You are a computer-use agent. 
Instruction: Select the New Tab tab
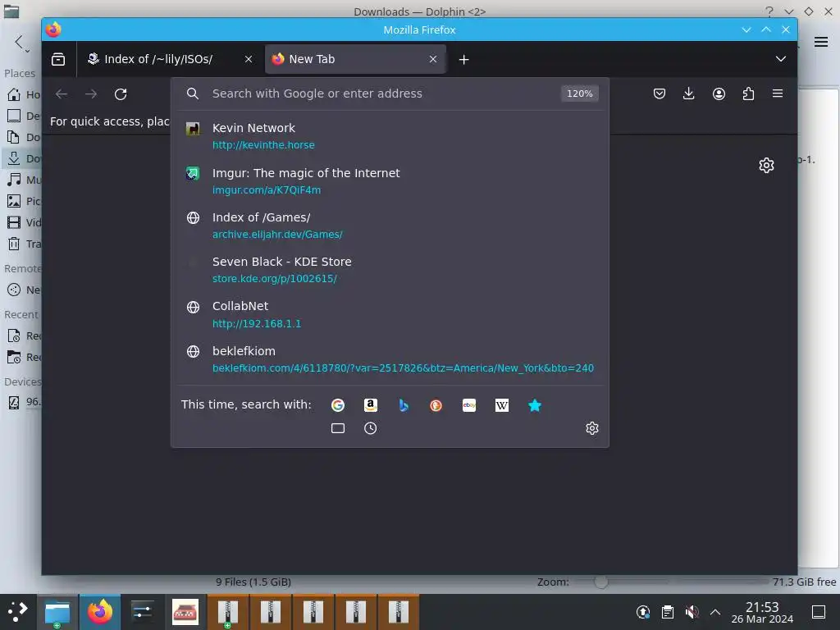tap(356, 59)
